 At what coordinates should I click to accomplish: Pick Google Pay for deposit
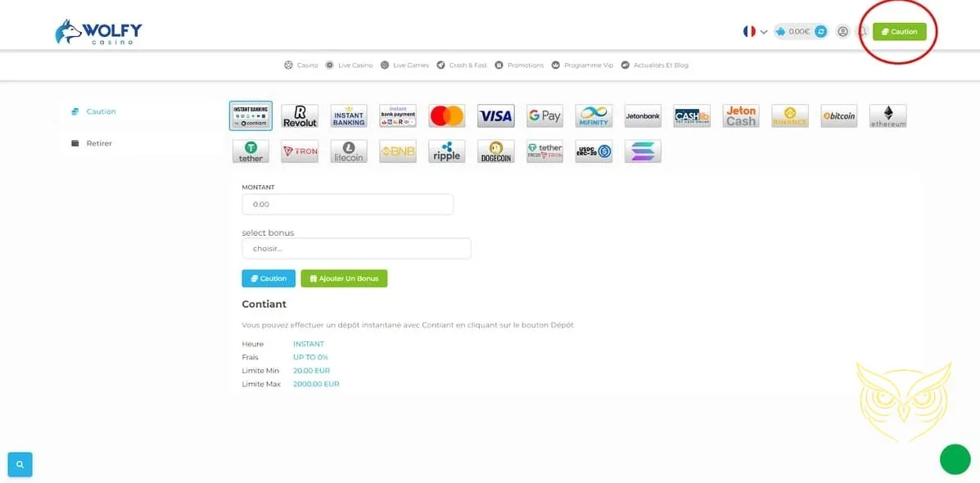(544, 116)
